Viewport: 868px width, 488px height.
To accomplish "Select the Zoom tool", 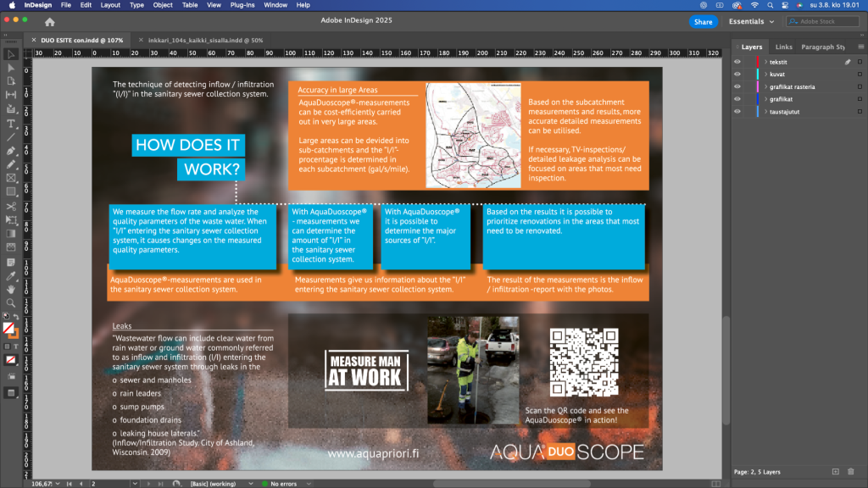I will coord(10,303).
